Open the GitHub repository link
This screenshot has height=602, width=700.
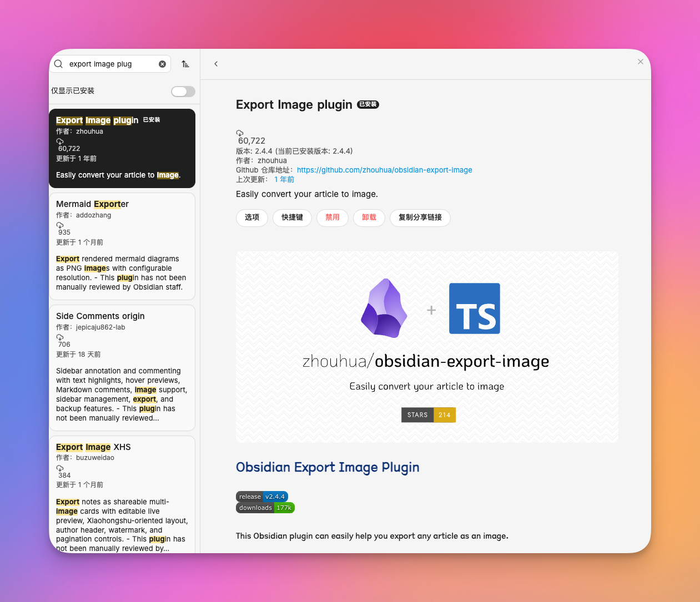(x=385, y=170)
